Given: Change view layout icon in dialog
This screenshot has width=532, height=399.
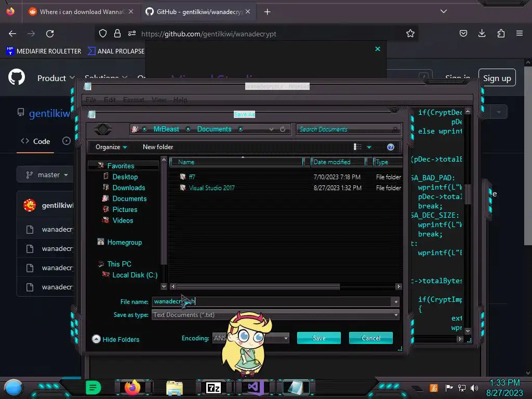Looking at the screenshot, I should (x=357, y=147).
